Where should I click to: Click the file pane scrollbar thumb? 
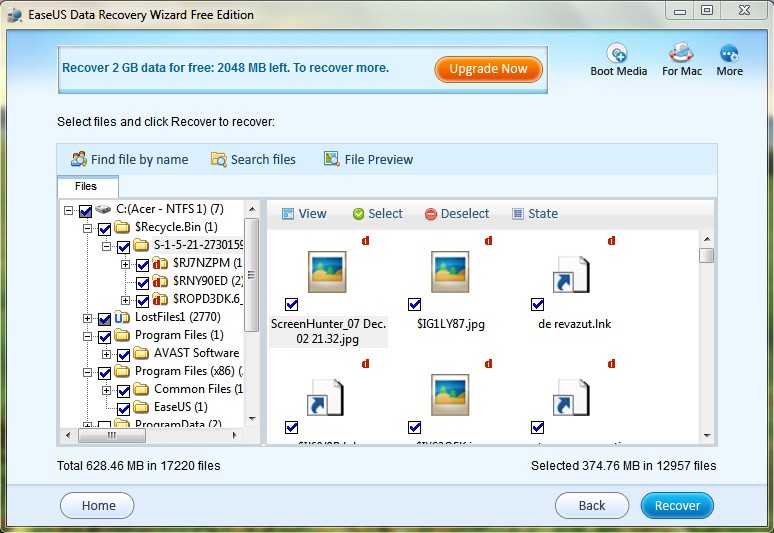tap(707, 256)
